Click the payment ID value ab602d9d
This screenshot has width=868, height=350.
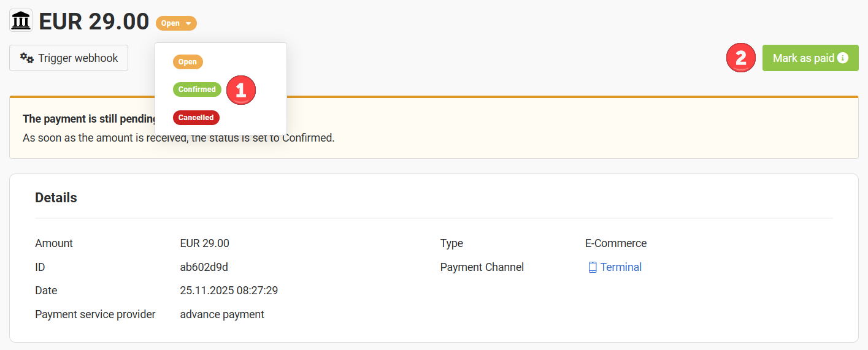204,267
